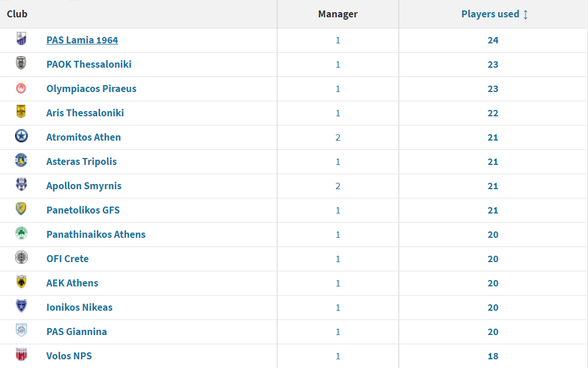
Task: Open the Ionikos Nikeas club link
Action: (79, 307)
